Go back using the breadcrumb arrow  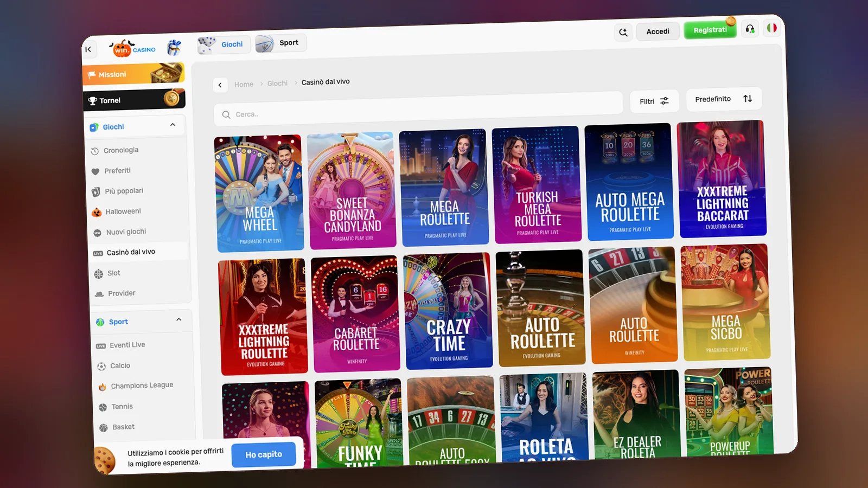220,85
